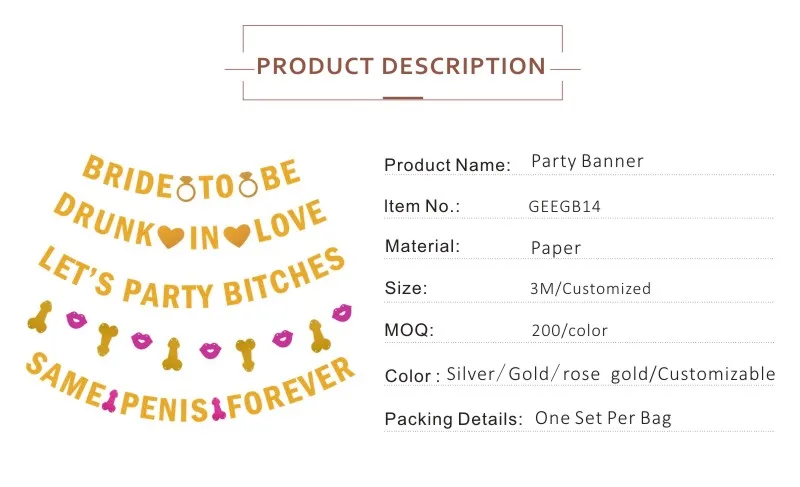Click the ring icon after the word BRIDE
The height and width of the screenshot is (487, 800).
click(188, 186)
